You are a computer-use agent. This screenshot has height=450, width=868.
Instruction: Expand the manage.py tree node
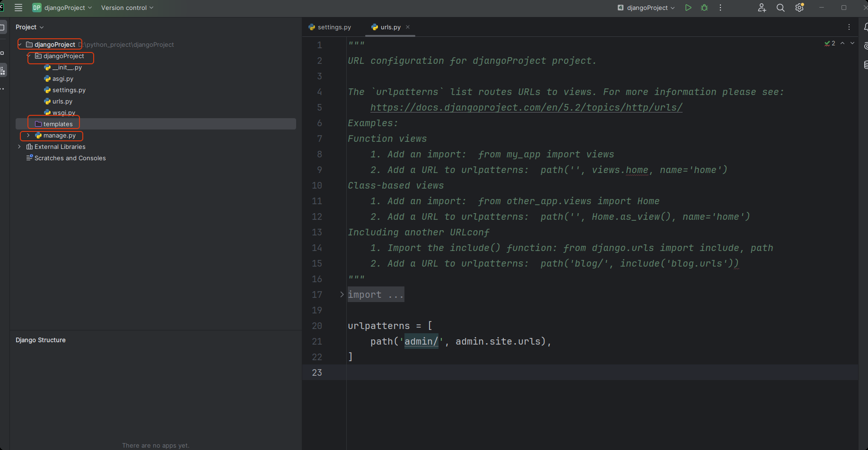[28, 136]
